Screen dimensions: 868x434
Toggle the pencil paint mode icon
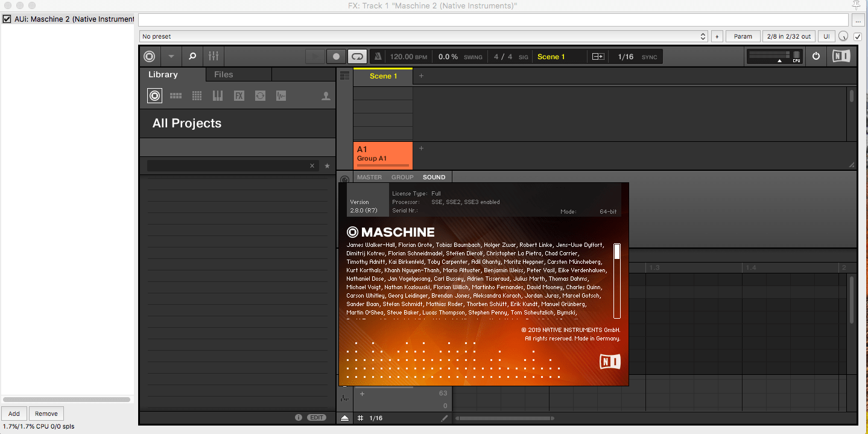point(445,418)
